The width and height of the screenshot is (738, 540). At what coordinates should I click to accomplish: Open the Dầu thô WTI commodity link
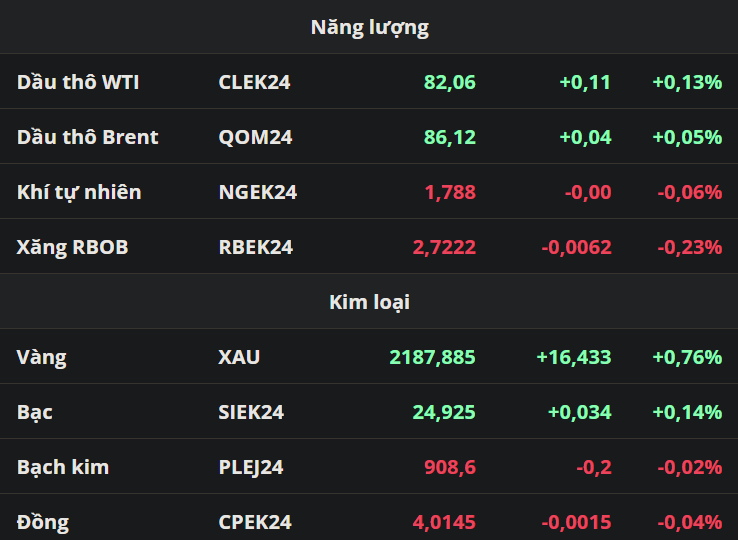(x=78, y=82)
